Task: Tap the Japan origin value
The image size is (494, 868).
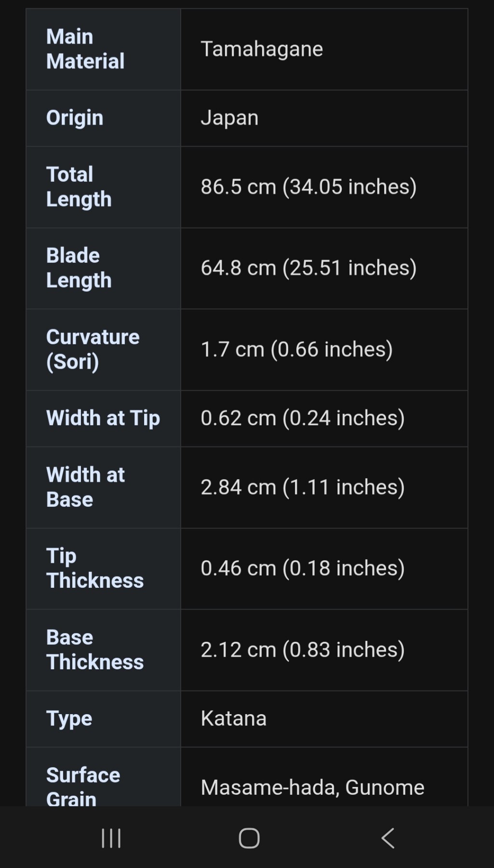Action: [x=229, y=118]
